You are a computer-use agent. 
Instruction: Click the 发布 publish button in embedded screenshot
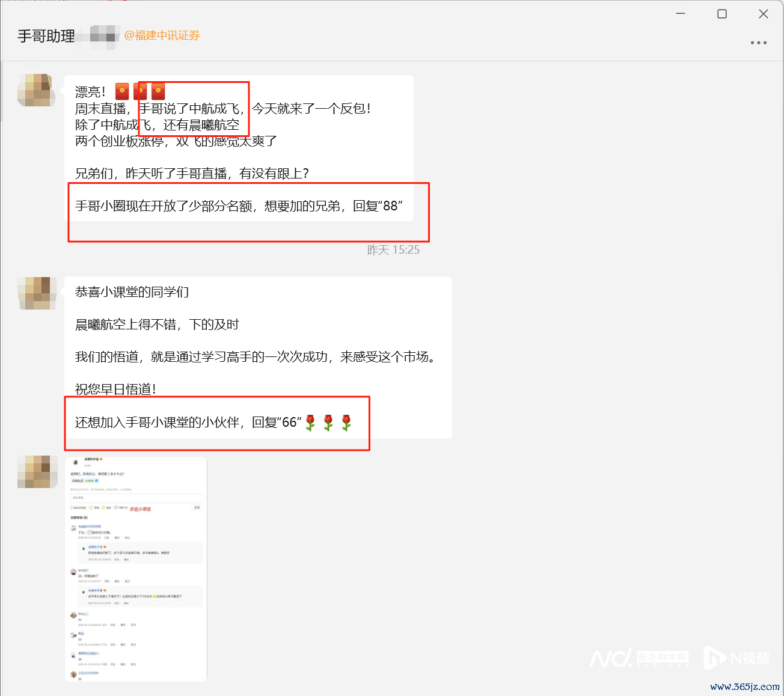tap(197, 507)
